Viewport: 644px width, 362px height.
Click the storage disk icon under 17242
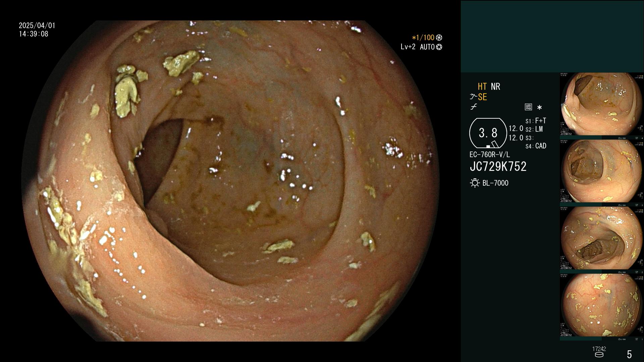599,355
